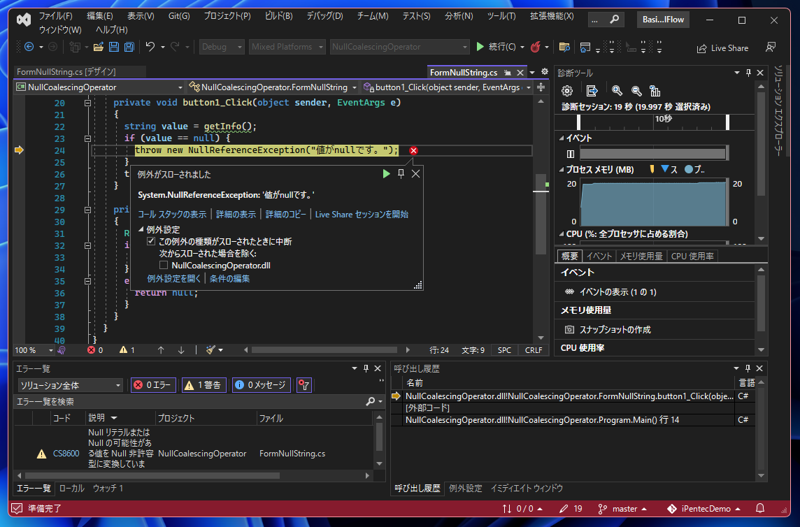This screenshot has height=527, width=800.
Task: Click the search magnifier in the title bar
Action: coord(614,19)
